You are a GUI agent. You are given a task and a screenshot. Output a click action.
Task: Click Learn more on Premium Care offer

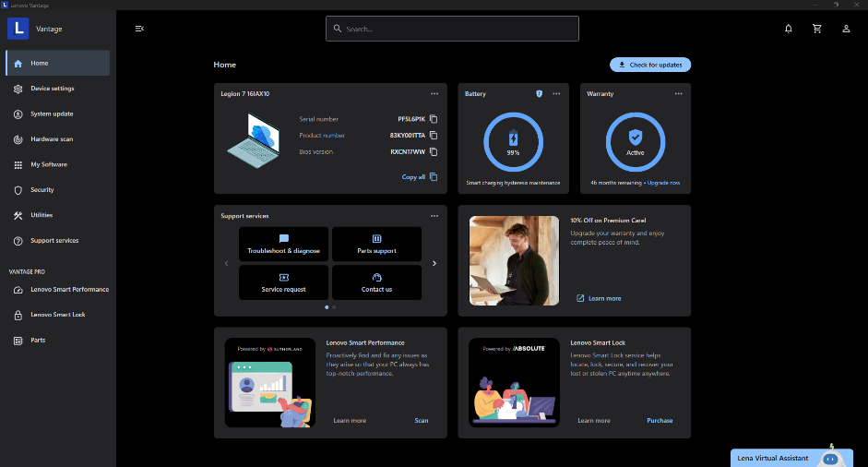599,299
